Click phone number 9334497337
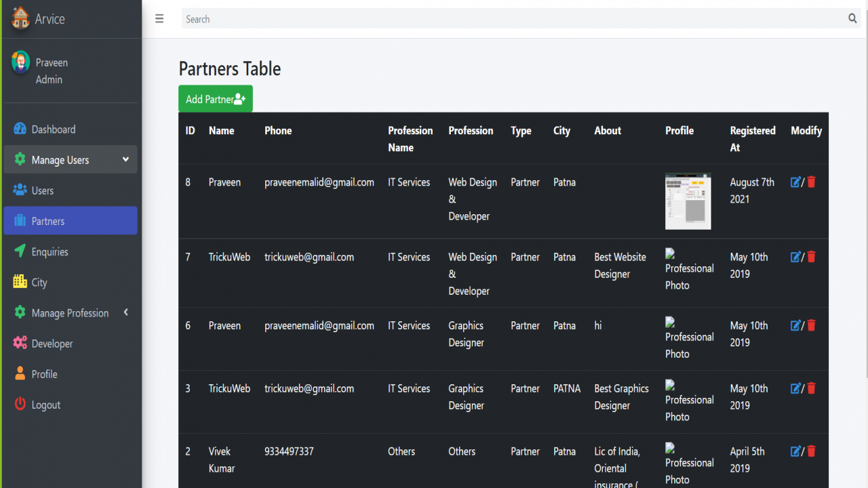868x488 pixels. (289, 451)
